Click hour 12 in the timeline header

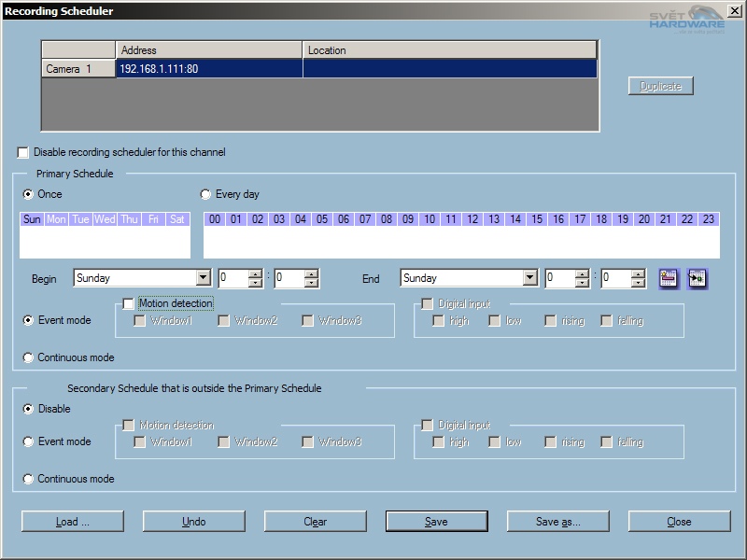point(472,219)
